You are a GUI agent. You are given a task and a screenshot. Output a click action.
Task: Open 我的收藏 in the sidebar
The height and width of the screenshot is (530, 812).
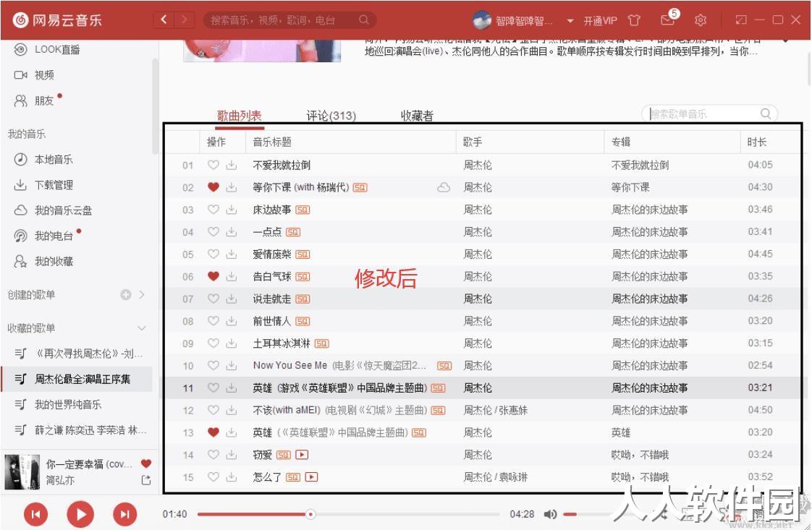coord(53,261)
